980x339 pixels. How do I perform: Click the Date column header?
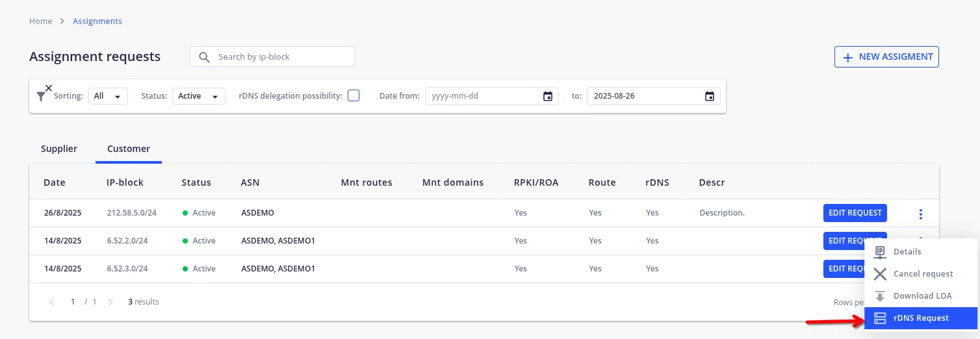[x=55, y=182]
